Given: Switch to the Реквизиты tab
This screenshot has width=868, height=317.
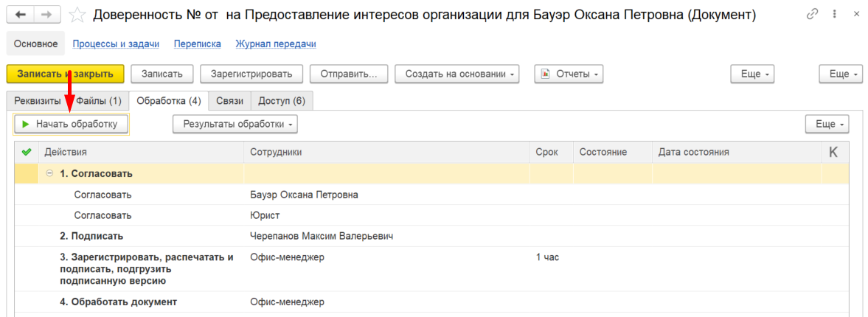Looking at the screenshot, I should (x=38, y=101).
